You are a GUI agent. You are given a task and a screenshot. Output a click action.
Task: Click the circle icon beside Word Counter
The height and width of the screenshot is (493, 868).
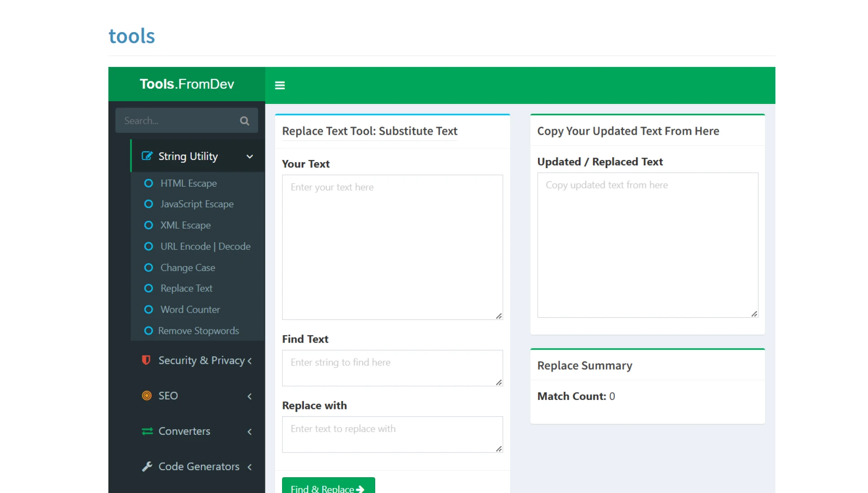(149, 310)
